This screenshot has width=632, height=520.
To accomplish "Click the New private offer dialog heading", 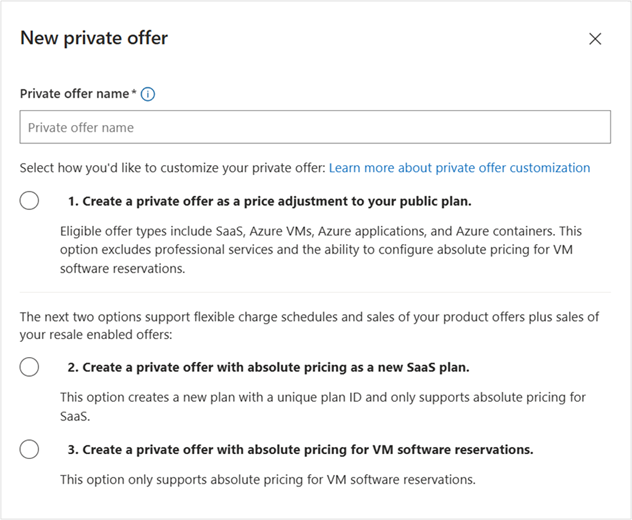I will [x=94, y=39].
